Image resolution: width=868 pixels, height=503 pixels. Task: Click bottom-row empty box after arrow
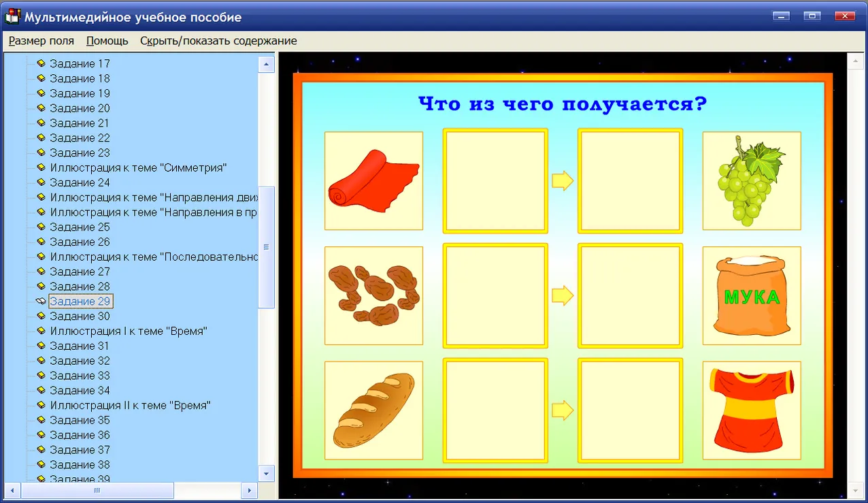[x=630, y=410]
